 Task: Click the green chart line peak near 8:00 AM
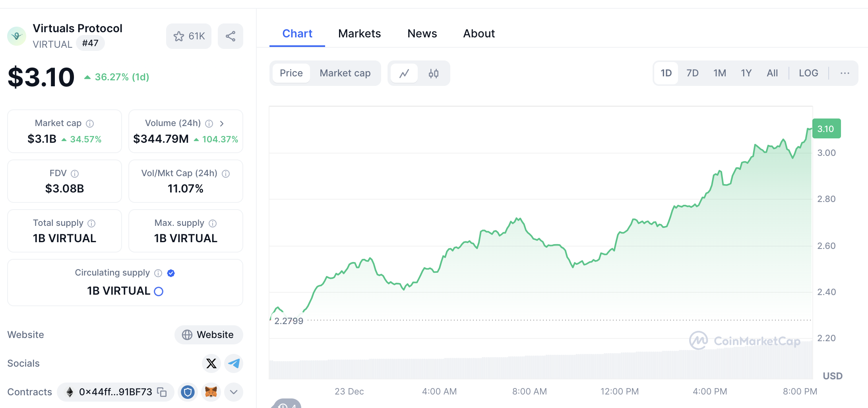pos(517,219)
